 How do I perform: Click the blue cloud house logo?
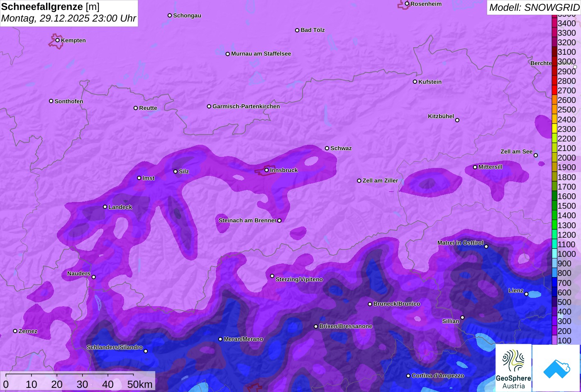coord(556,368)
